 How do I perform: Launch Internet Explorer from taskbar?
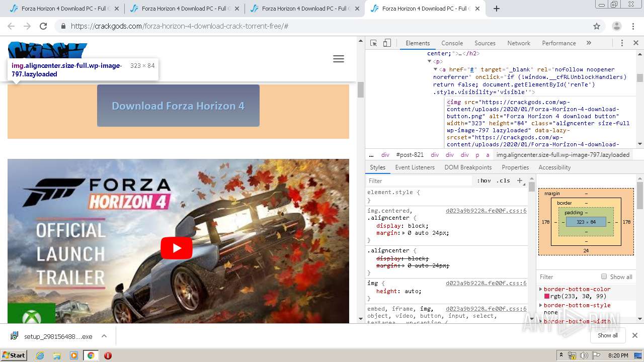[x=40, y=355]
